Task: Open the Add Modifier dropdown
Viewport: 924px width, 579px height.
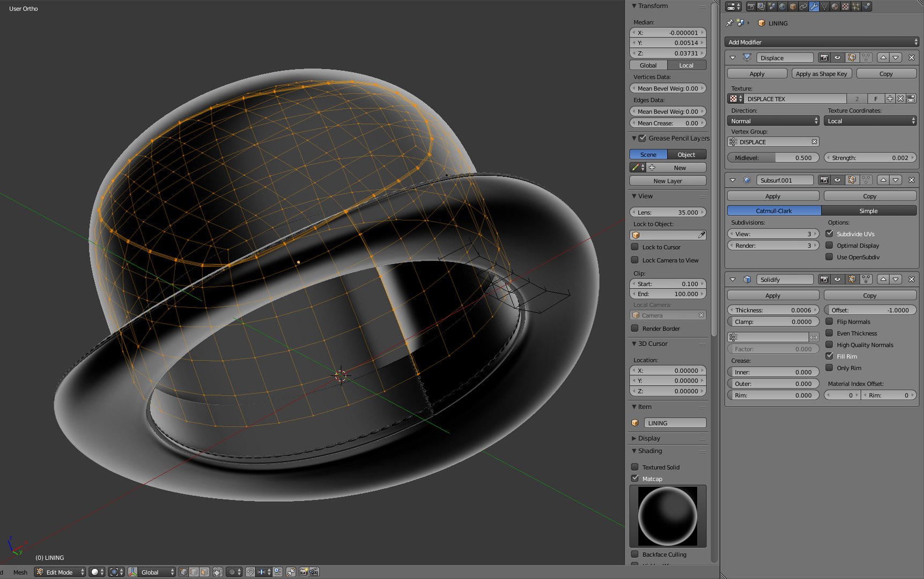Action: pos(822,42)
